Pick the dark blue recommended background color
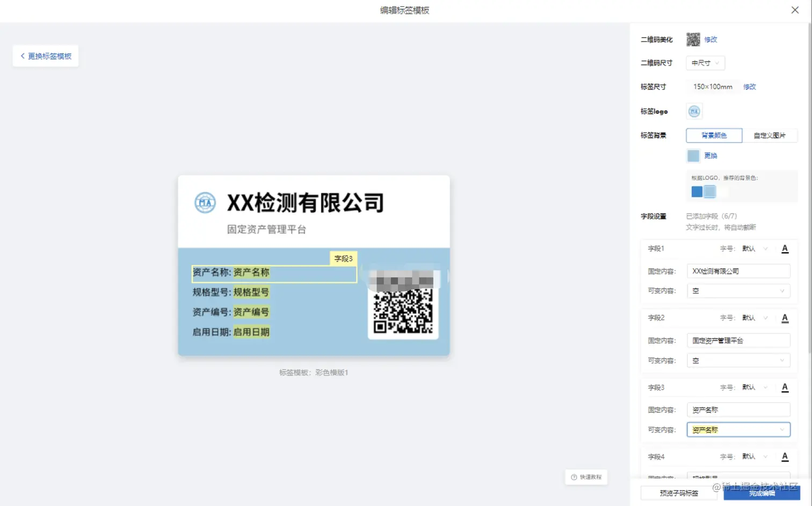The height and width of the screenshot is (506, 812). [x=697, y=192]
